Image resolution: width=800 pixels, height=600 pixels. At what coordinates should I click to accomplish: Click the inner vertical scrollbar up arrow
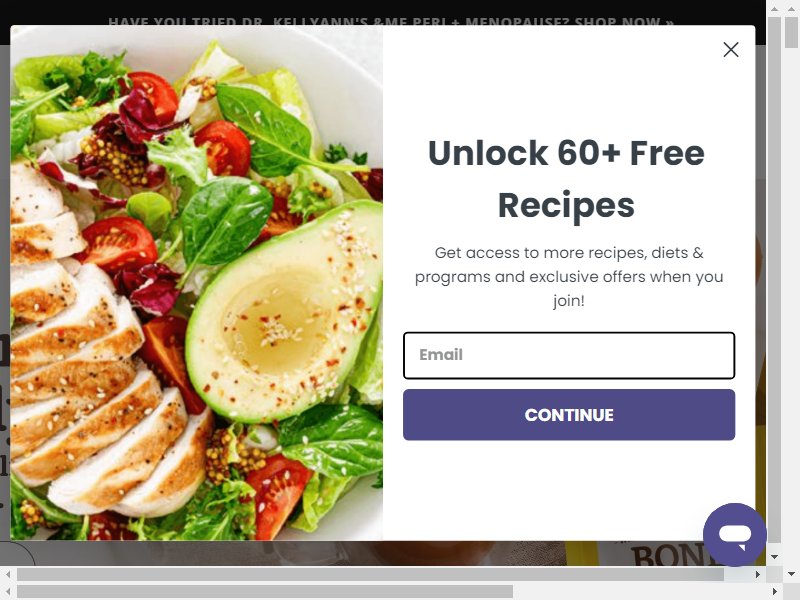pos(774,8)
